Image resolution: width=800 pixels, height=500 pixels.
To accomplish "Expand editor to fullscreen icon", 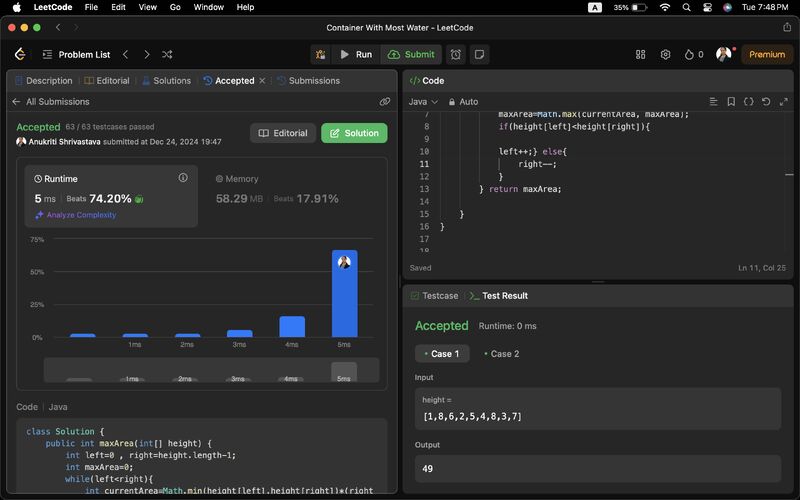I will click(x=784, y=102).
